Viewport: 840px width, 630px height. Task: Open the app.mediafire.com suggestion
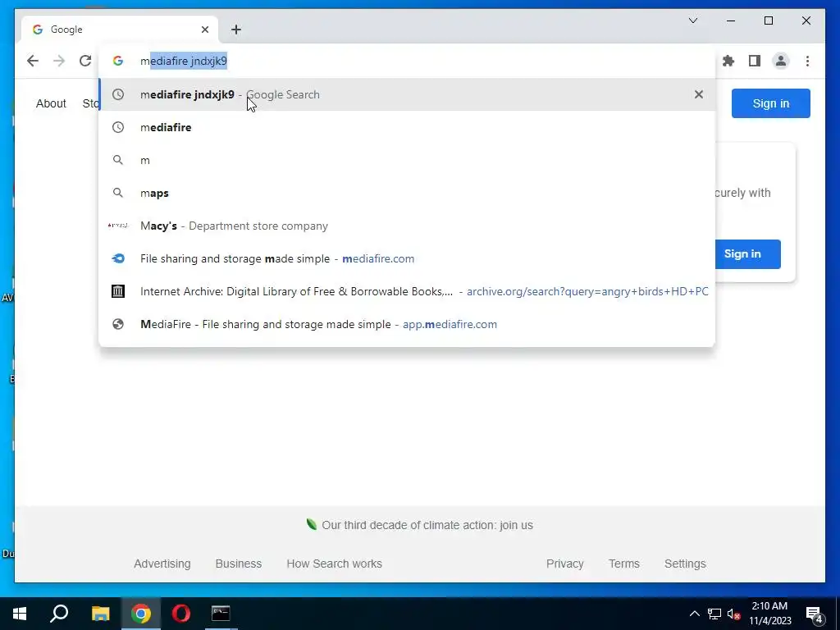[407, 325]
